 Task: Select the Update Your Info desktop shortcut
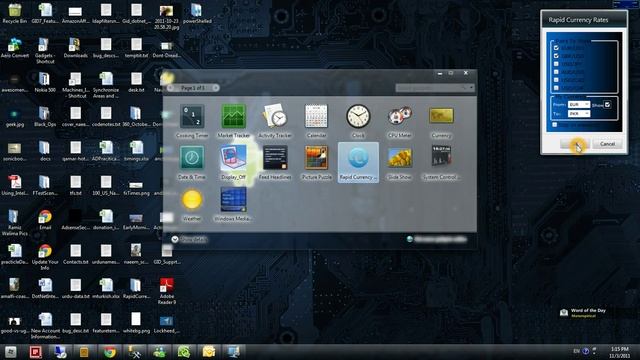45,257
